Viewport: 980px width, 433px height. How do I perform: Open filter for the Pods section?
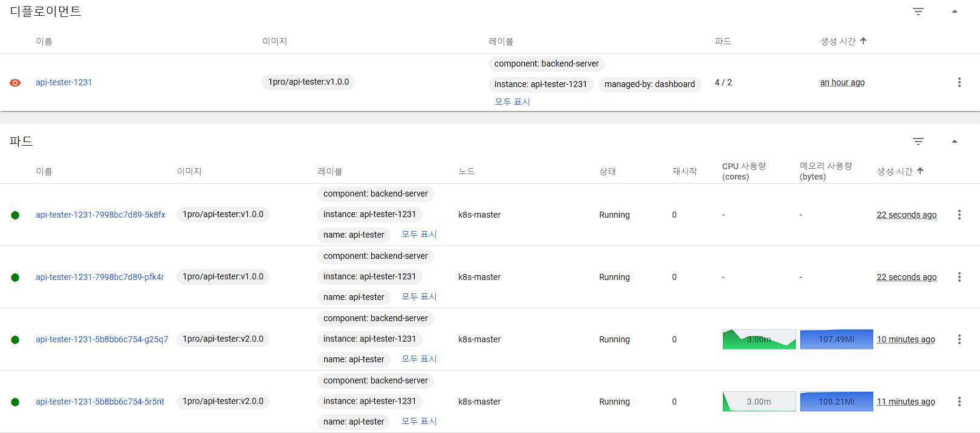pyautogui.click(x=918, y=142)
